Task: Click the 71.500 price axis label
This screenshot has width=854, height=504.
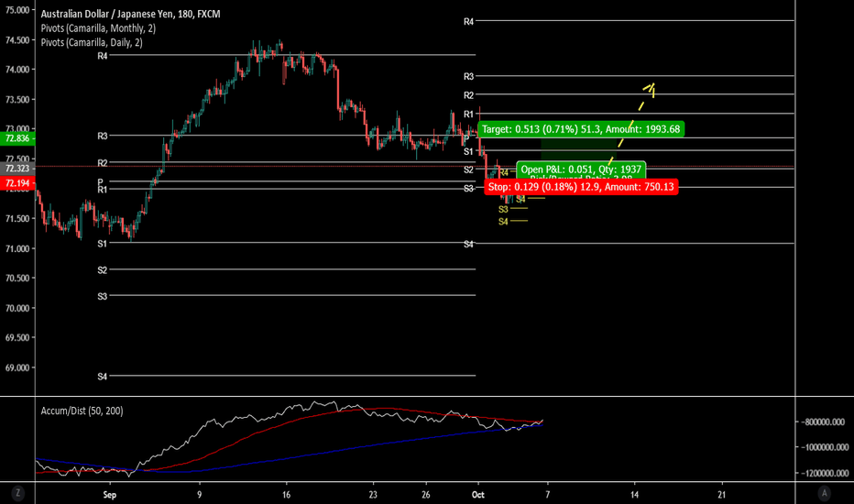Action: point(16,218)
